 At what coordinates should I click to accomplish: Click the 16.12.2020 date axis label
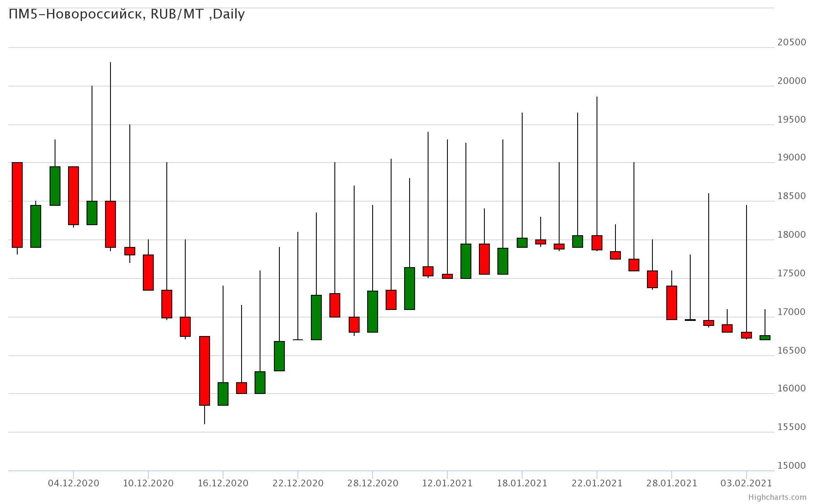coord(223,483)
